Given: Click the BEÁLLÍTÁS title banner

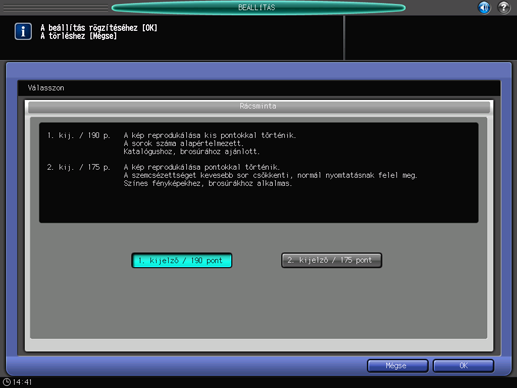Looking at the screenshot, I should pos(258,7).
